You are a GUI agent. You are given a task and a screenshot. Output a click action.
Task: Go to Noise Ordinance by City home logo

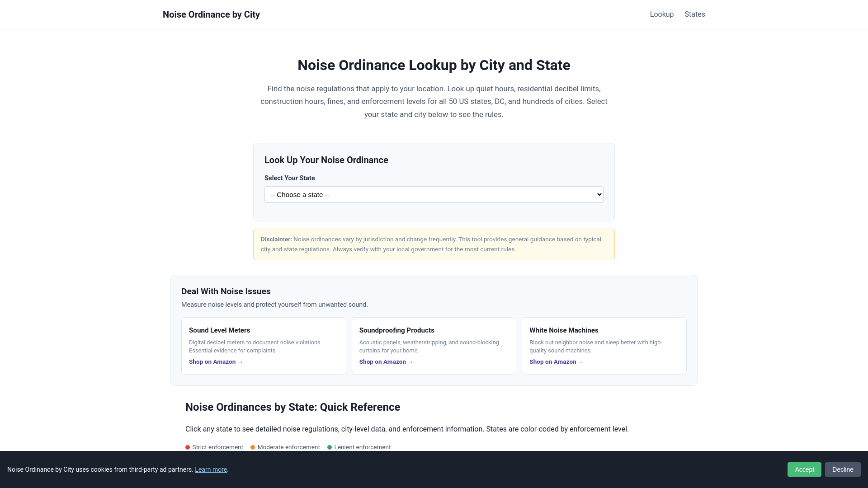coord(211,14)
